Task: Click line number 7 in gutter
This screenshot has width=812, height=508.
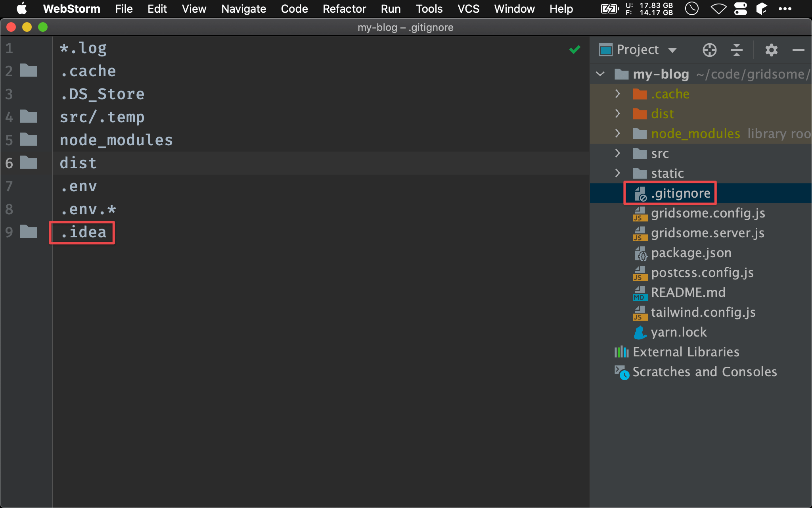Action: coord(9,186)
